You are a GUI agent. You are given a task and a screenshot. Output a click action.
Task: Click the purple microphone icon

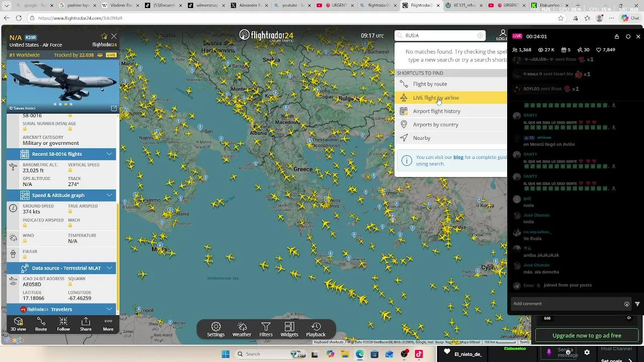549,352
